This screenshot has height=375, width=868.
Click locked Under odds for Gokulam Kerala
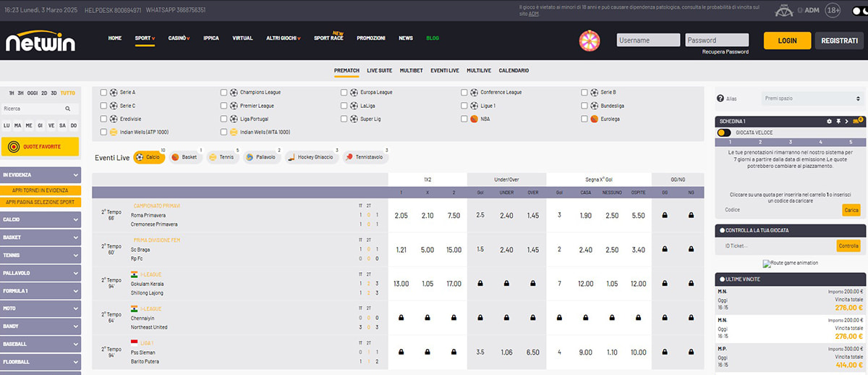coord(506,284)
